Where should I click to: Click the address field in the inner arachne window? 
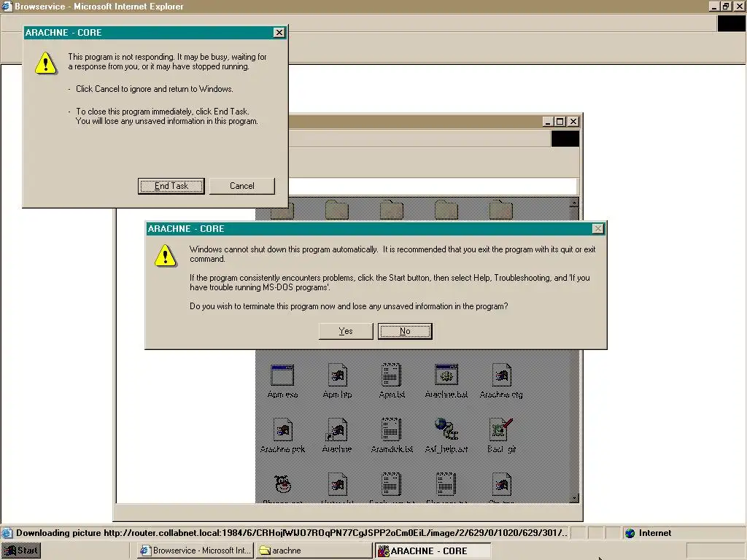[x=433, y=186]
